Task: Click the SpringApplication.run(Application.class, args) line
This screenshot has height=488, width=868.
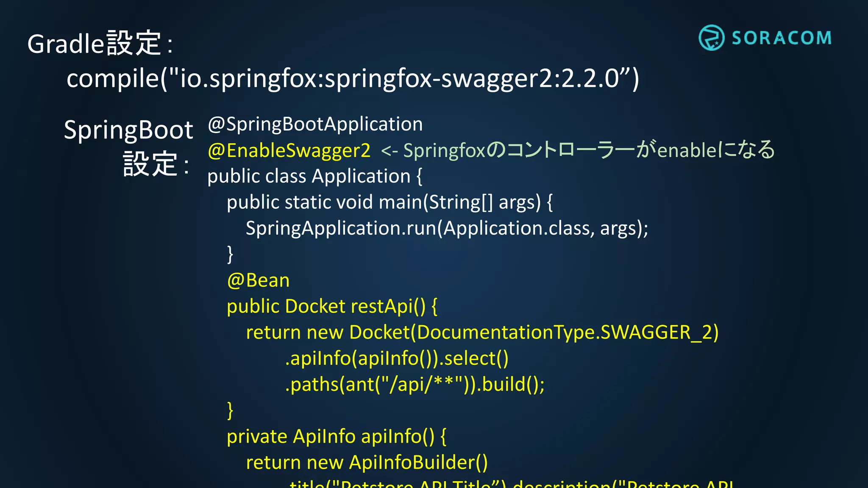Action: point(447,229)
